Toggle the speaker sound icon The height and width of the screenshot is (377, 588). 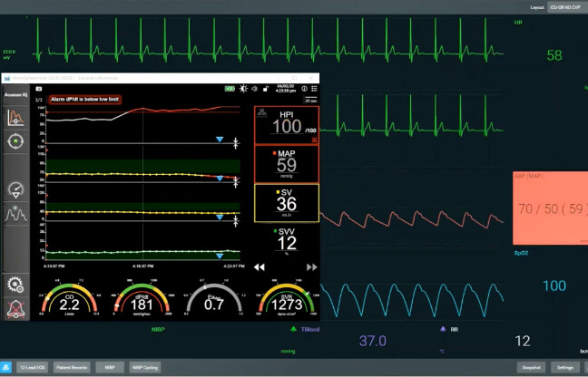click(x=254, y=89)
